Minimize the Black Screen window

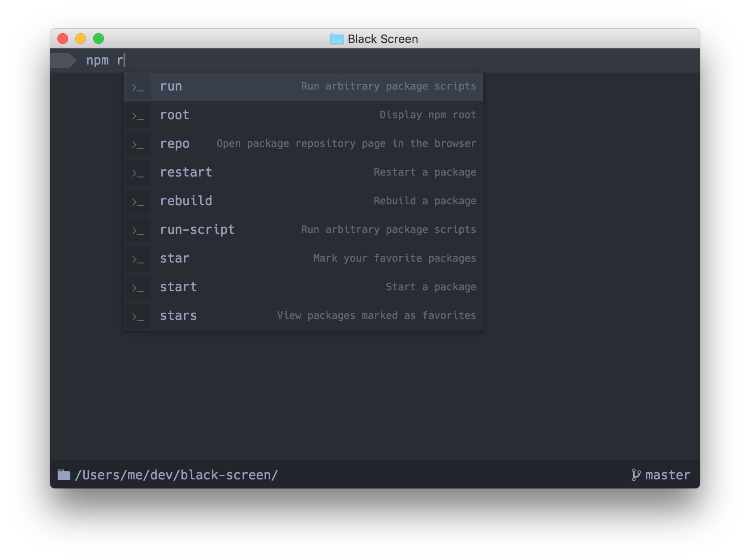(81, 39)
